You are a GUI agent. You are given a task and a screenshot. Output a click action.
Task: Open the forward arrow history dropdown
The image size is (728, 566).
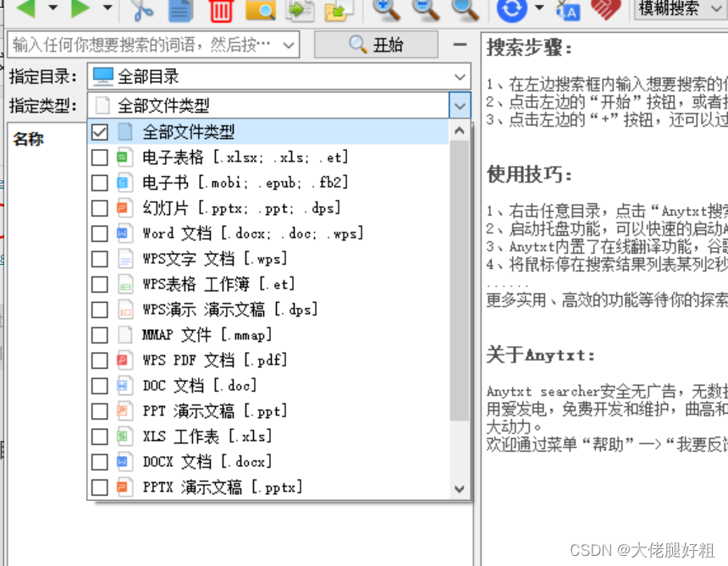pos(108,8)
